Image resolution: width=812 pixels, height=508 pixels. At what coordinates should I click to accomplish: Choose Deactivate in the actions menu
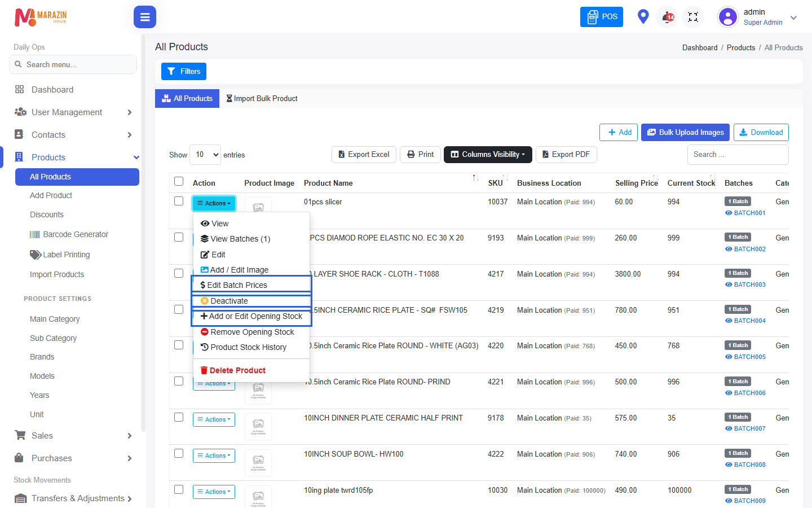click(251, 301)
